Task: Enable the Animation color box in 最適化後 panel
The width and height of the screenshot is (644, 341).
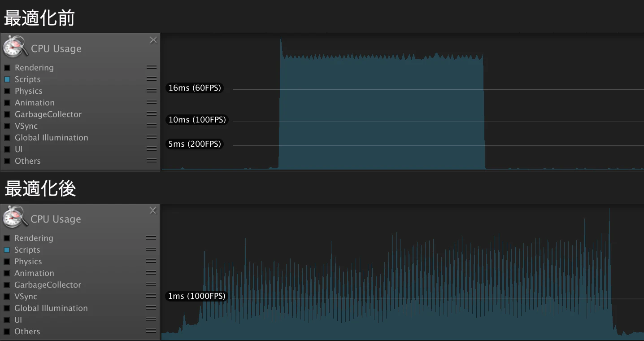Action: pyautogui.click(x=7, y=273)
